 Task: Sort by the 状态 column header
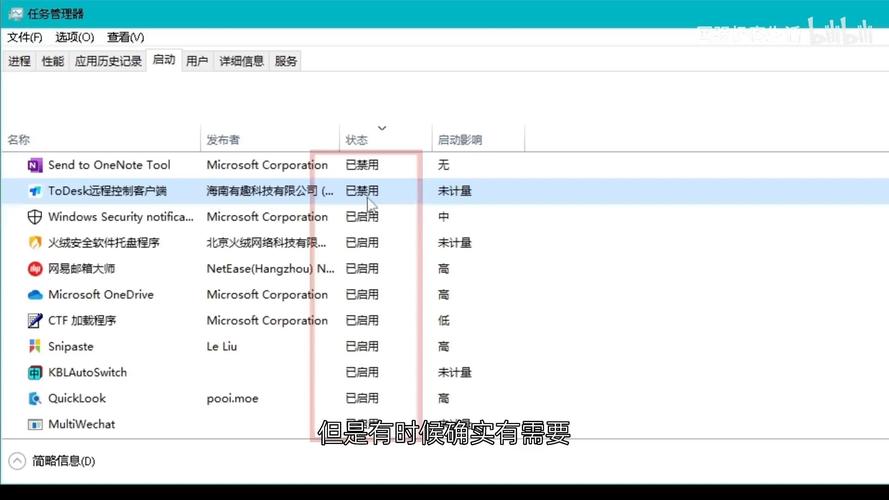(x=386, y=139)
